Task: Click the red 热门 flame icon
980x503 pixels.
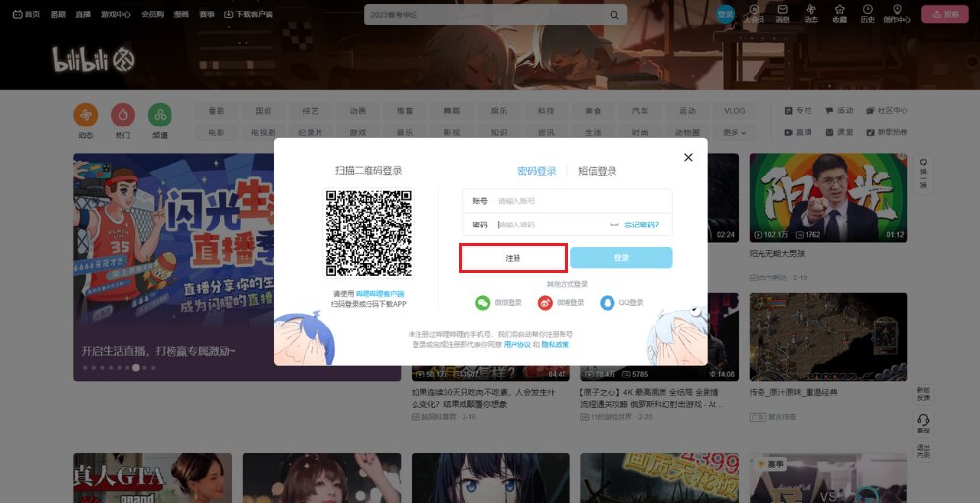Action: pyautogui.click(x=123, y=115)
